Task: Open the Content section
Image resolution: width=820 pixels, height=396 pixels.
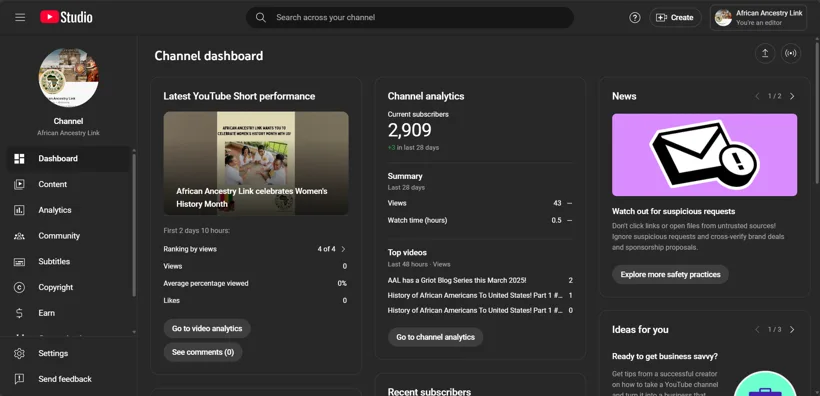Action: click(68, 184)
